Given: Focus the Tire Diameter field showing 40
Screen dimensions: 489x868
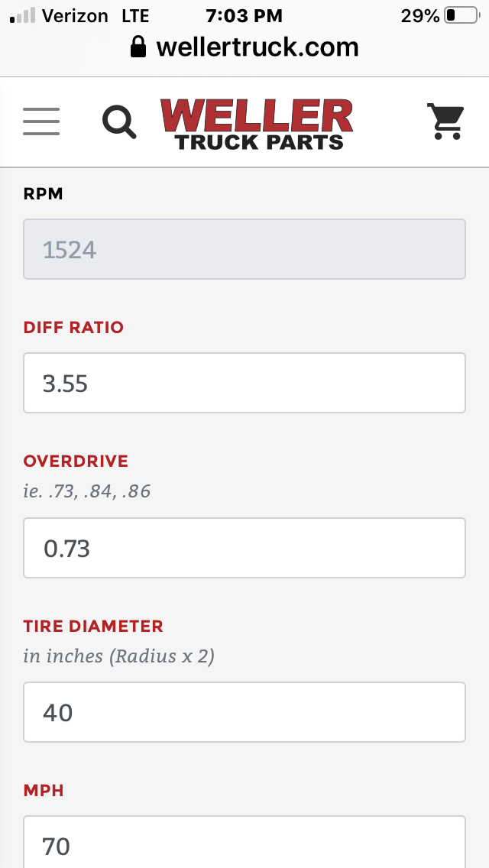Looking at the screenshot, I should pos(244,712).
